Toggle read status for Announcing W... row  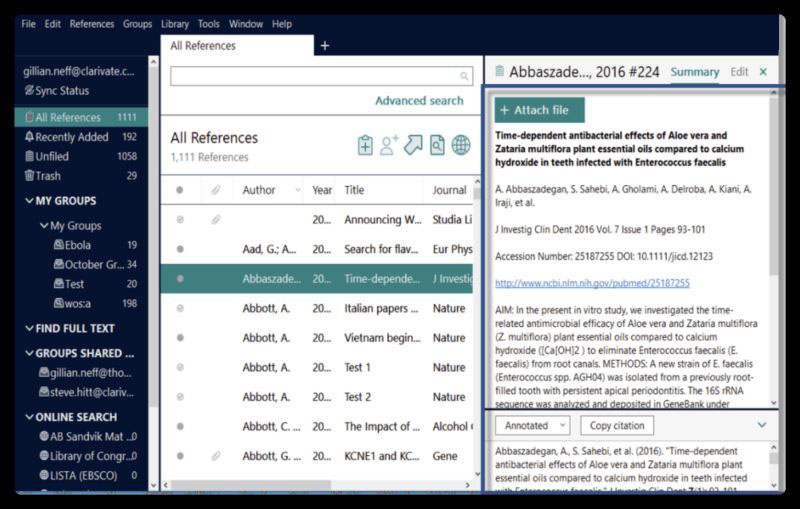180,220
